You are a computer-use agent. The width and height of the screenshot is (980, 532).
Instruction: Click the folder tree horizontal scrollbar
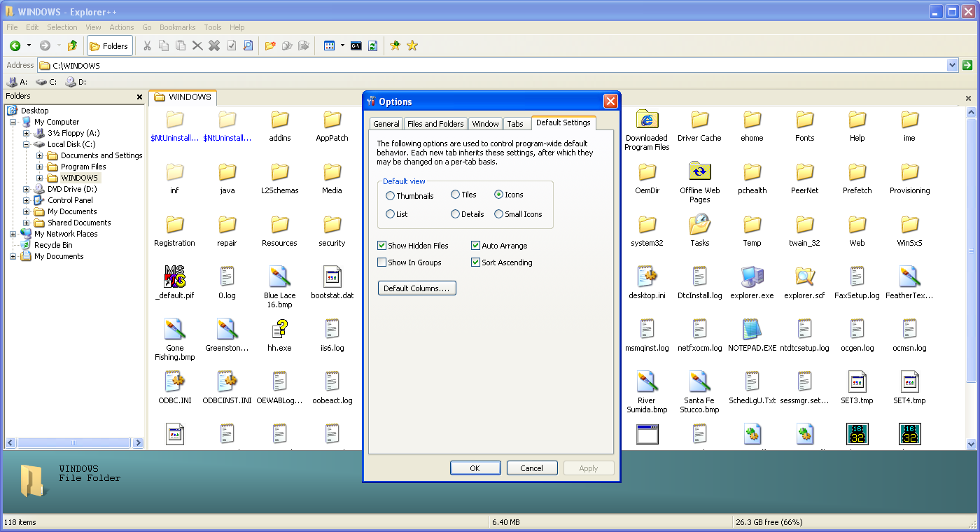pos(73,443)
